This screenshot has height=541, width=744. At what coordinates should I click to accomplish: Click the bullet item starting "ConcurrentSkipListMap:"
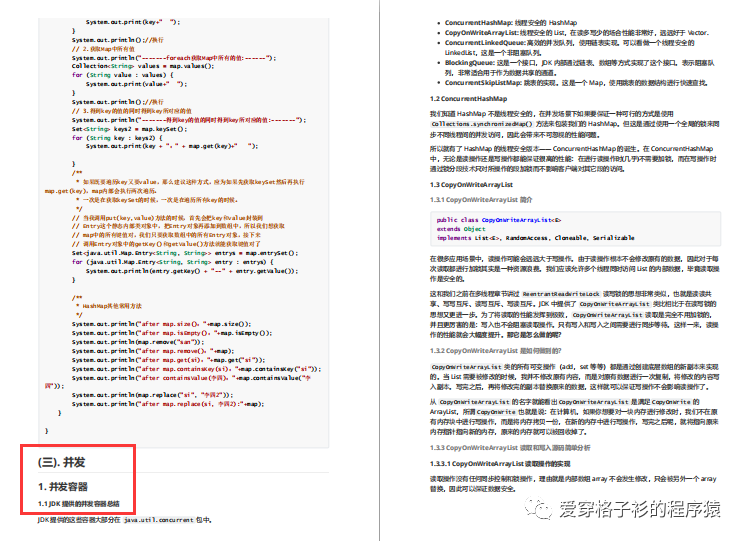point(576,83)
